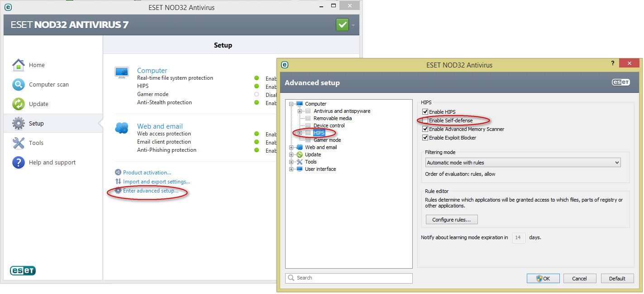The width and height of the screenshot is (644, 294).
Task: Expand the Web and email tree node
Action: [291, 147]
